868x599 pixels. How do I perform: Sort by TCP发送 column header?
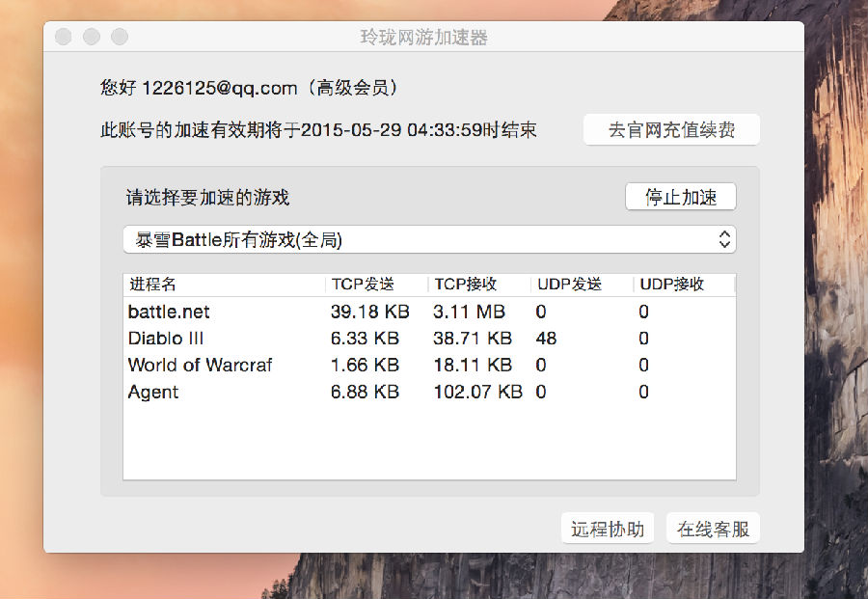pos(376,285)
